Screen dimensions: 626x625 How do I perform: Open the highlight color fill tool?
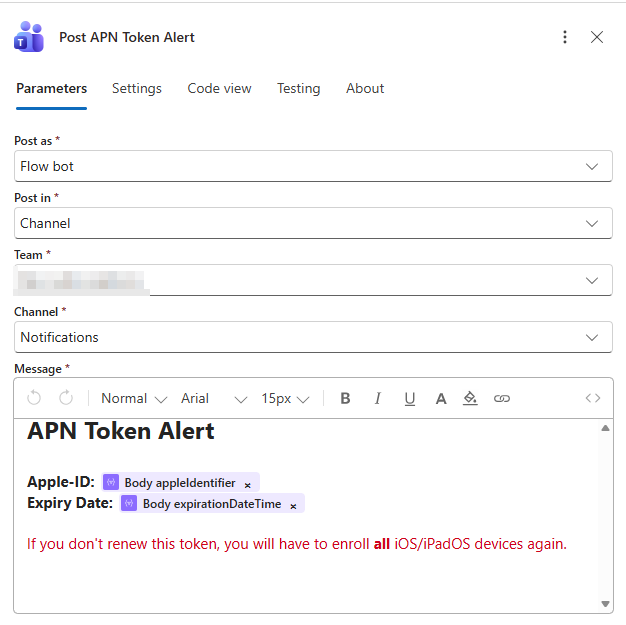pyautogui.click(x=470, y=398)
